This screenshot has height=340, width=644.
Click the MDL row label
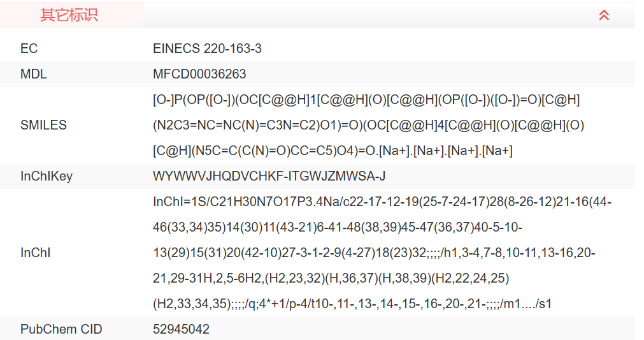coord(33,75)
